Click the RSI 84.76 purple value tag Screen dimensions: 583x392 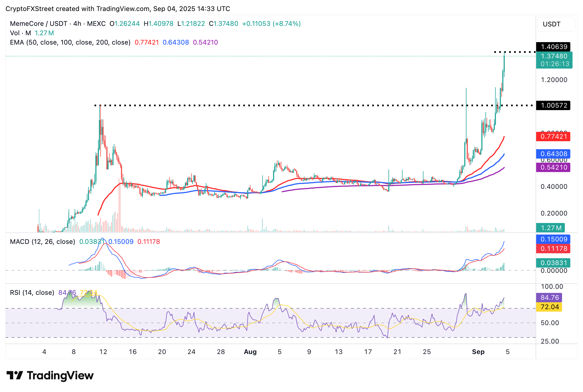click(x=549, y=298)
